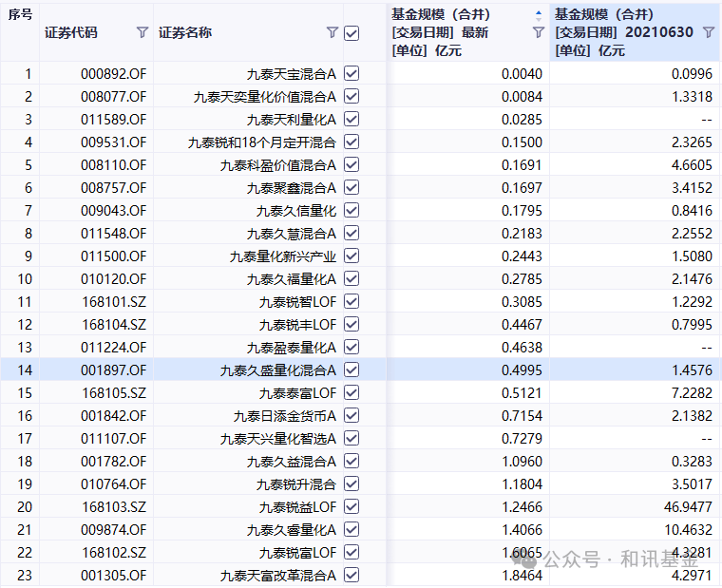Open filter for 证券名称 column

[x=332, y=32]
